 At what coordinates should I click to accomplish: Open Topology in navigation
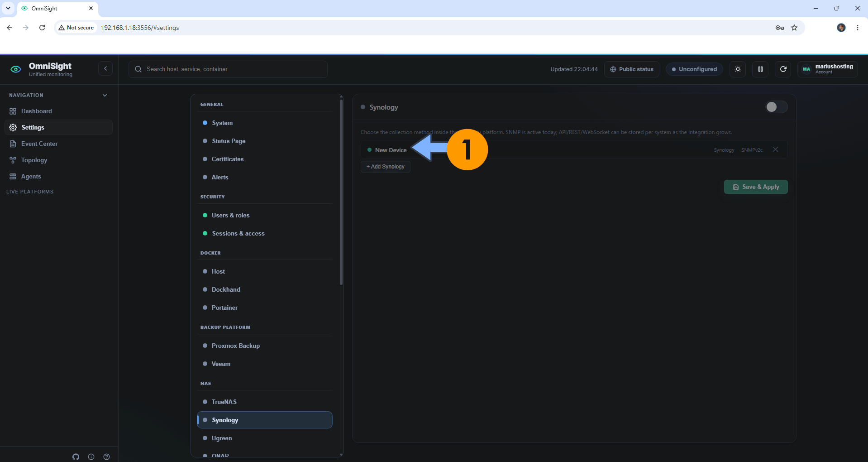coord(58,160)
